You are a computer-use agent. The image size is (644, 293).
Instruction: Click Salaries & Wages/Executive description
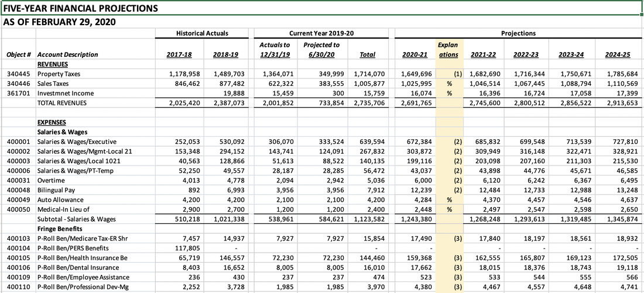77,142
